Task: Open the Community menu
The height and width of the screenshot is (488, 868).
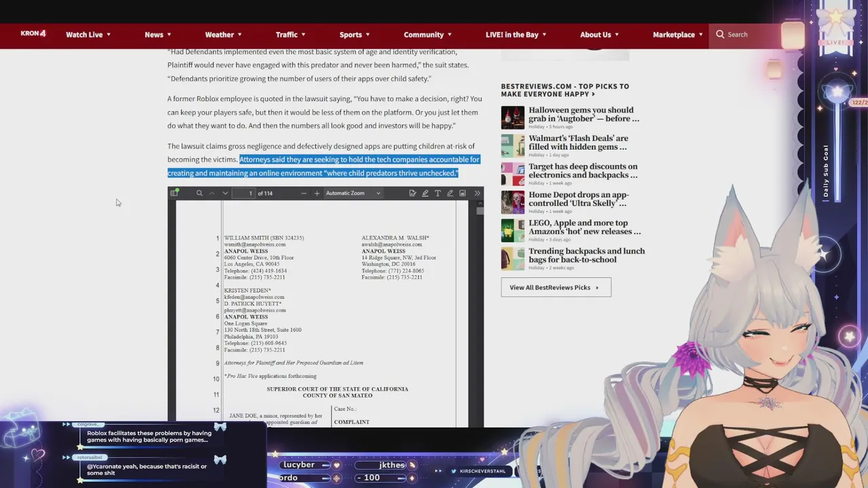Action: click(x=427, y=35)
